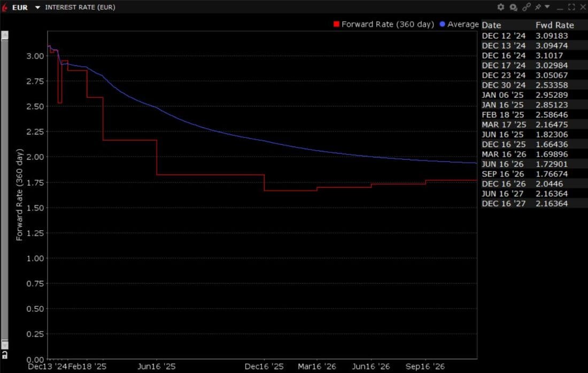Click the blue Average legend swatch
Screen dimensions: 588x373
442,24
